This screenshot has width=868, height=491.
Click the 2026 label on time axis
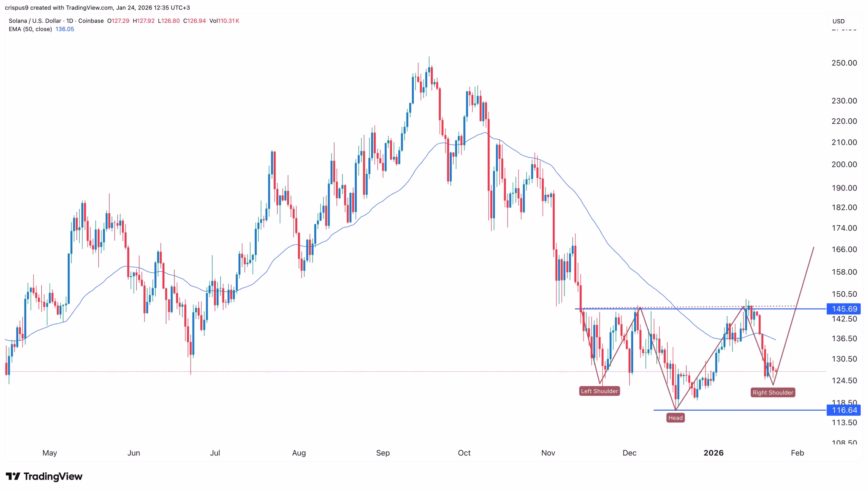click(x=713, y=453)
